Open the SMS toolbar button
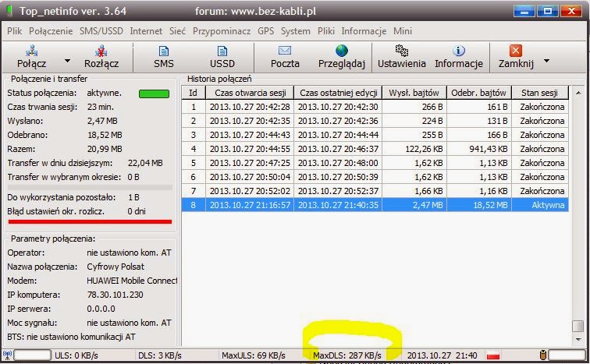The width and height of the screenshot is (590, 364). [x=164, y=57]
